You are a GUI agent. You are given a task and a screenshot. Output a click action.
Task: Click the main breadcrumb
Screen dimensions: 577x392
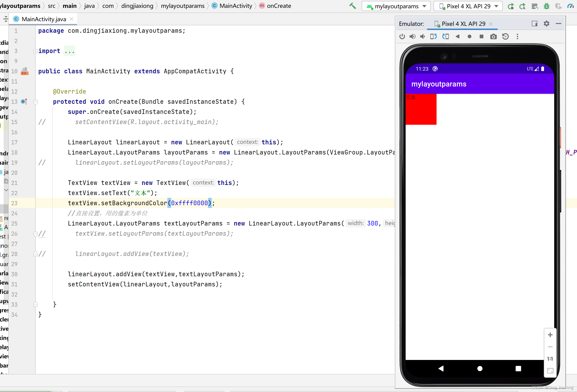69,6
